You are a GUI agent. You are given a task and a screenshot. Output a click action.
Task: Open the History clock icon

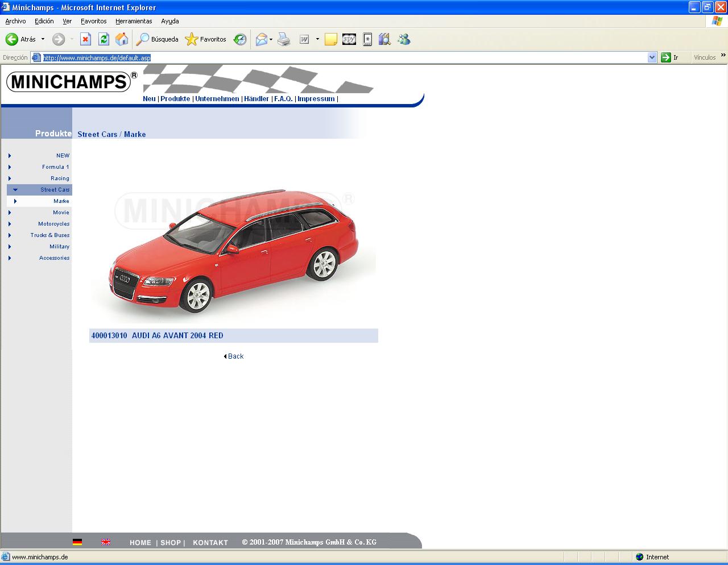pyautogui.click(x=240, y=39)
